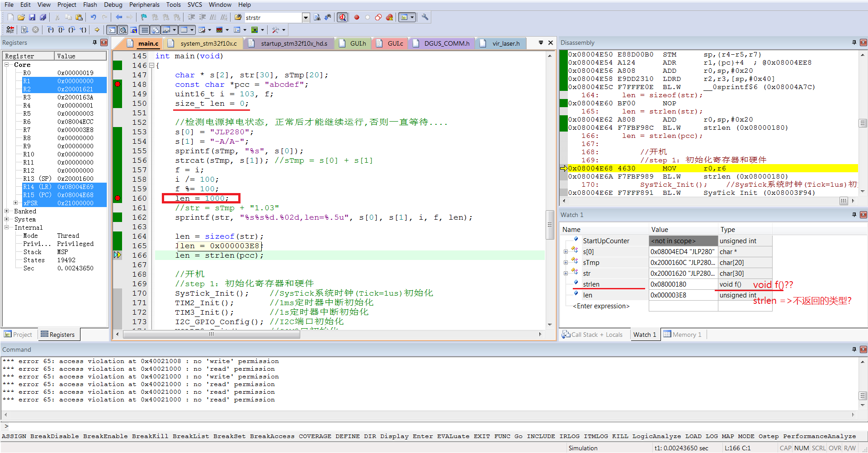The height and width of the screenshot is (453, 868).
Task: Click the Symbols window icon
Action: pos(134,30)
